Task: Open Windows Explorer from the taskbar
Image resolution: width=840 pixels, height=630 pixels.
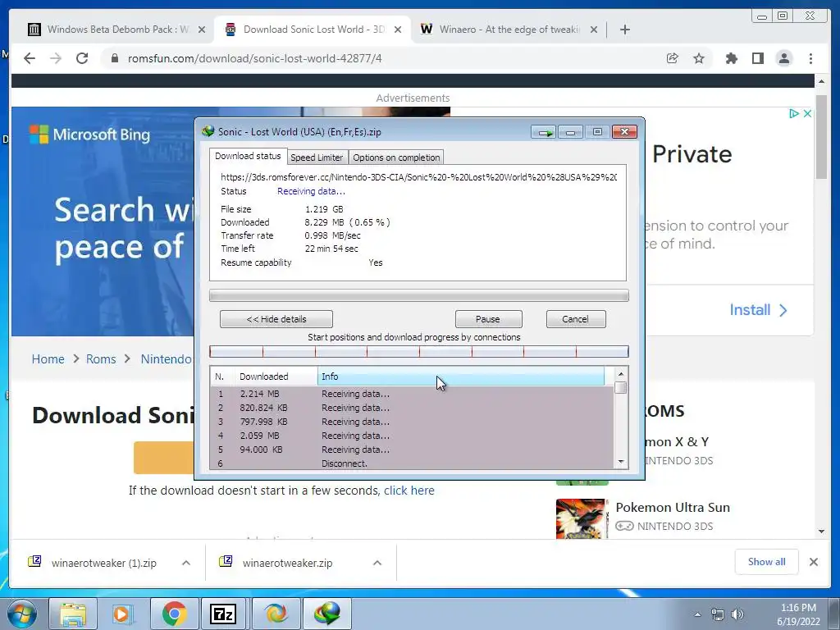Action: click(73, 614)
